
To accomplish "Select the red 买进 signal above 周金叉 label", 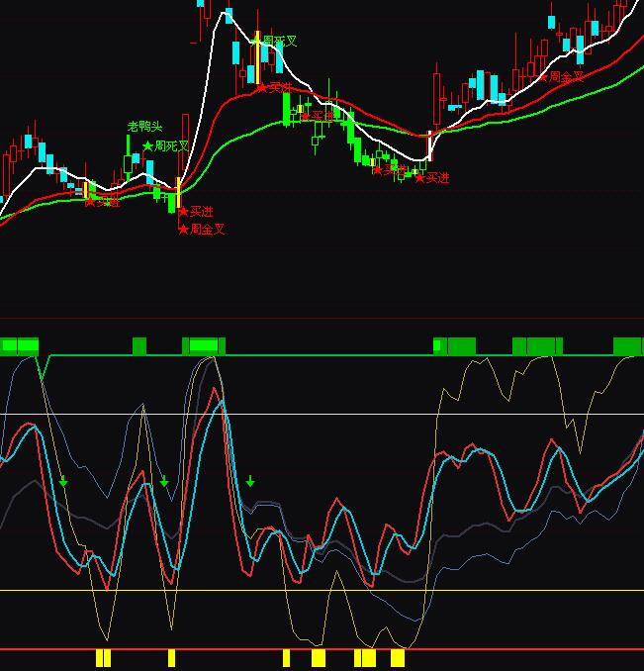I will 196,211.
